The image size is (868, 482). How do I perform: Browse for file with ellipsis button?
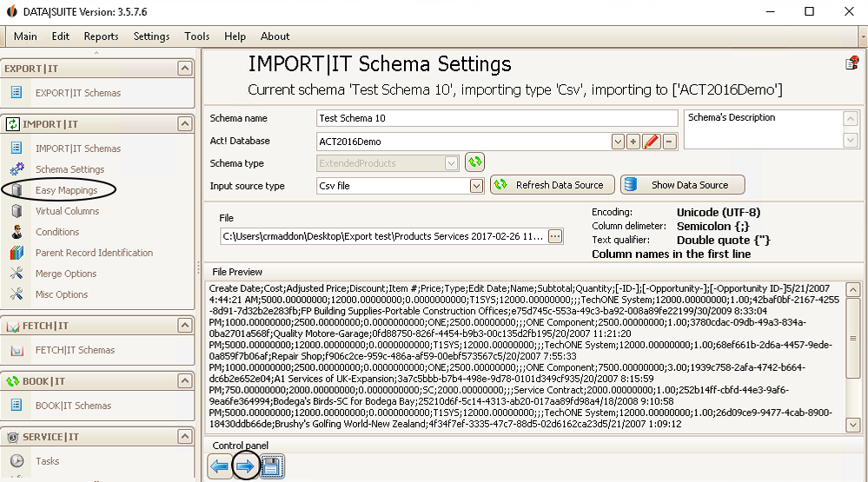pos(555,236)
